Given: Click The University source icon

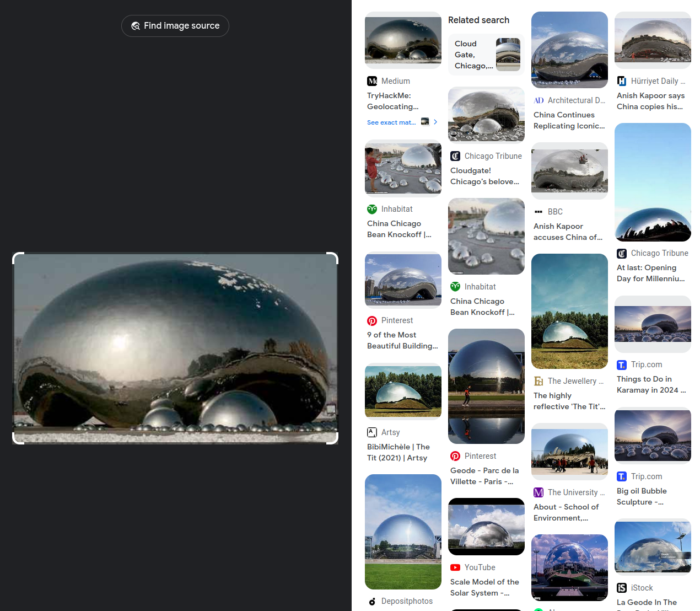Looking at the screenshot, I should [539, 492].
